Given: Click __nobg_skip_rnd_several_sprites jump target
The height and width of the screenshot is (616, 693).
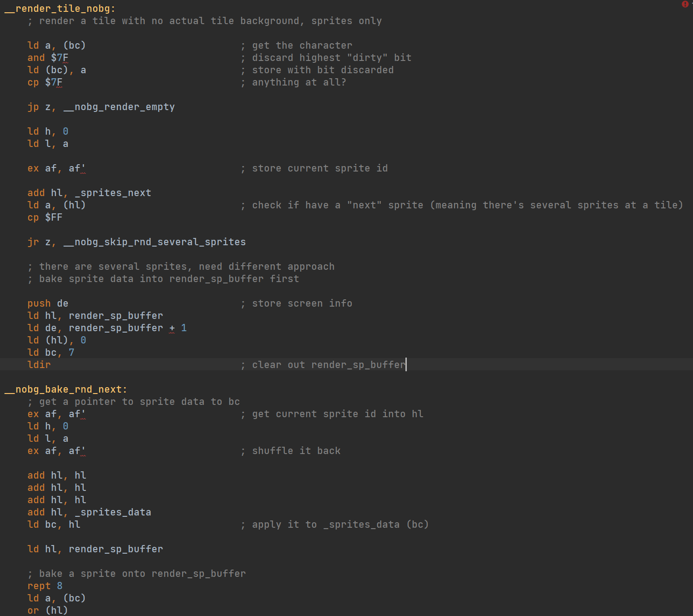Looking at the screenshot, I should (x=154, y=242).
